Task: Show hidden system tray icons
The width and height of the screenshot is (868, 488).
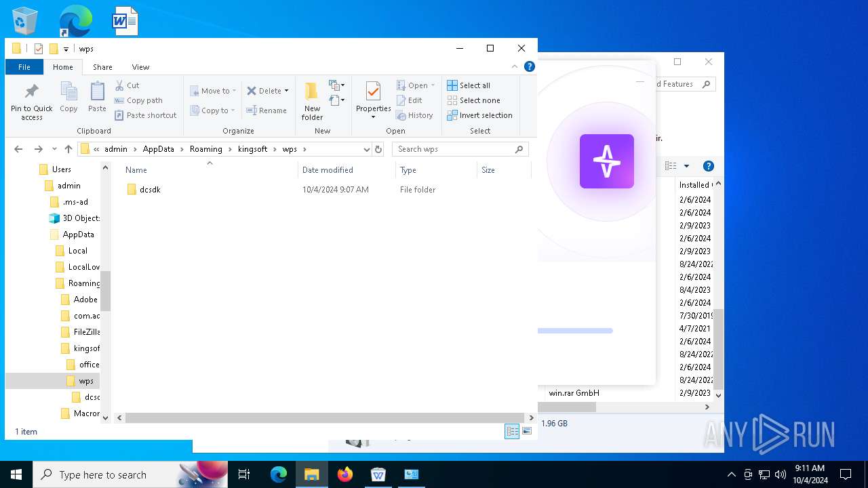Action: tap(731, 474)
